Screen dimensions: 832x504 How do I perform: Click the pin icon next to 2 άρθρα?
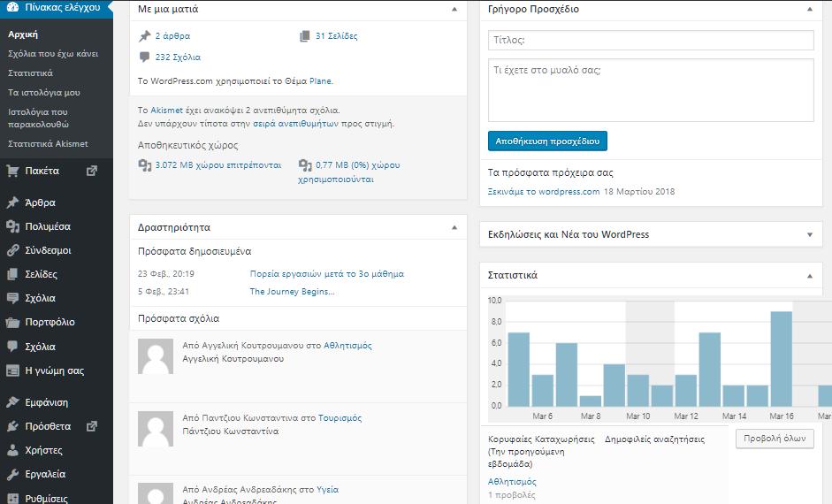[x=144, y=36]
